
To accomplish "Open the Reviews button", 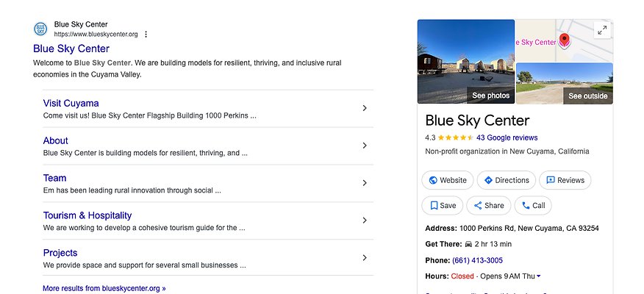I will (x=565, y=180).
